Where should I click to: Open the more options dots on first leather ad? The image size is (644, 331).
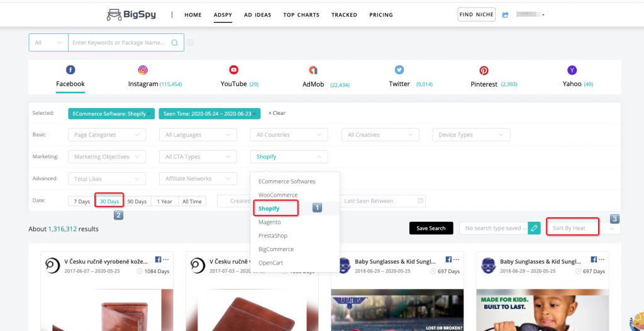click(x=166, y=259)
